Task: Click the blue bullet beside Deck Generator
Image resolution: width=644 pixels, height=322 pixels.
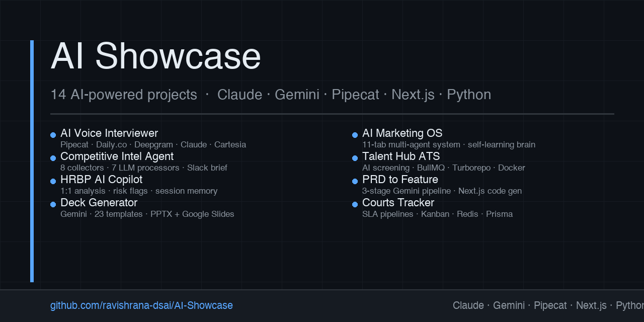Action: 53,204
